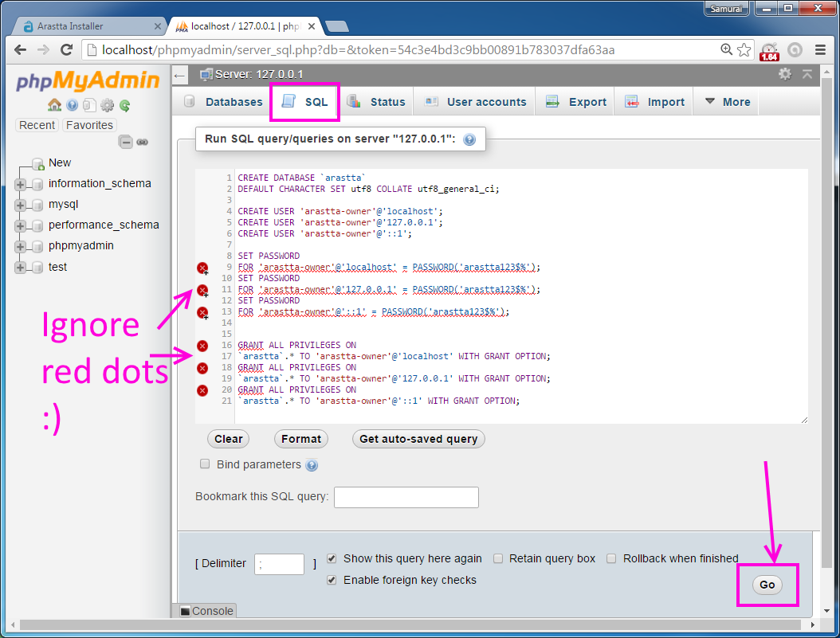
Task: Click error marker on line 11
Action: tap(202, 291)
